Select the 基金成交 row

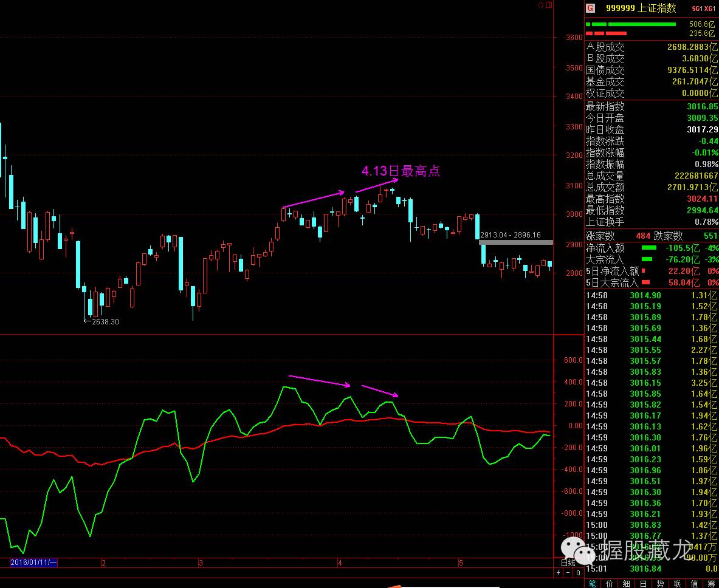point(652,81)
